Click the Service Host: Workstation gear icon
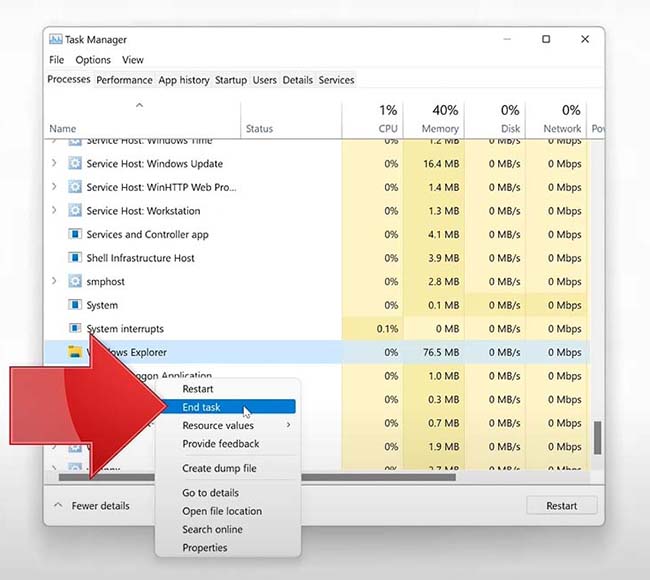 [75, 211]
